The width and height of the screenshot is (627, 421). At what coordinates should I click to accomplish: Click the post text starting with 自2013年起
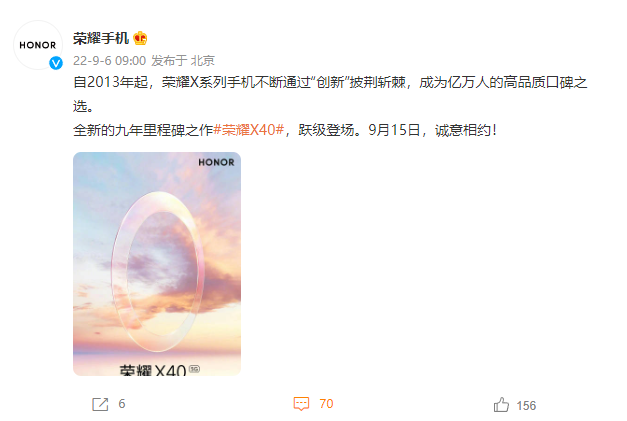(330, 94)
